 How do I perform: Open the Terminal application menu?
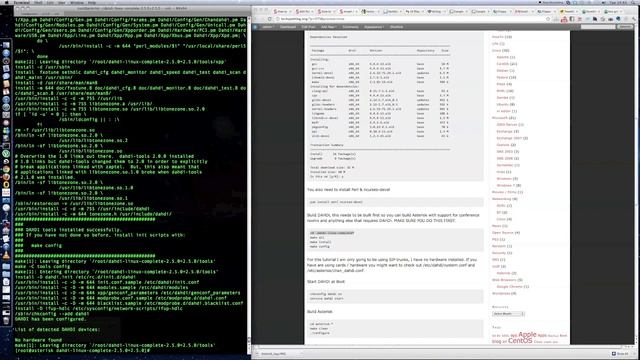click(x=22, y=2)
